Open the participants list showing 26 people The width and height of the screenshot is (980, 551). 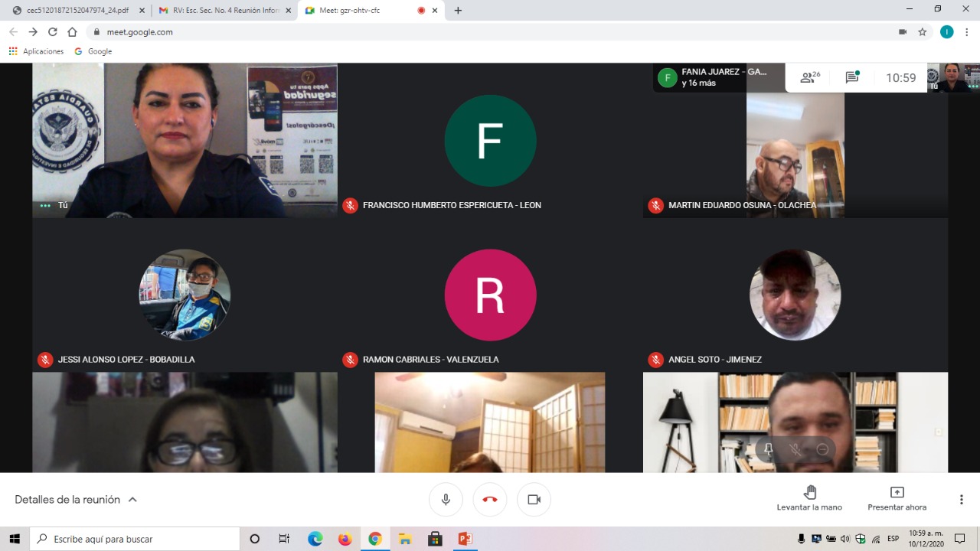point(809,77)
